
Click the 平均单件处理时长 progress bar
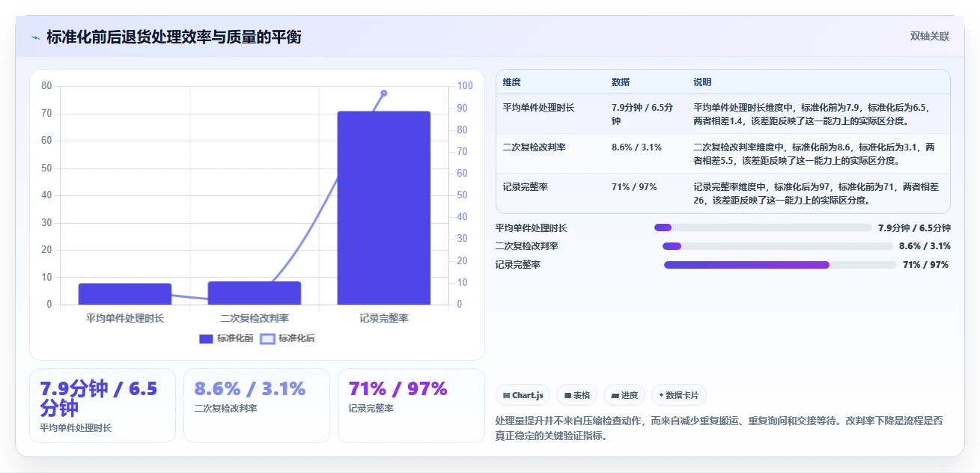point(763,228)
